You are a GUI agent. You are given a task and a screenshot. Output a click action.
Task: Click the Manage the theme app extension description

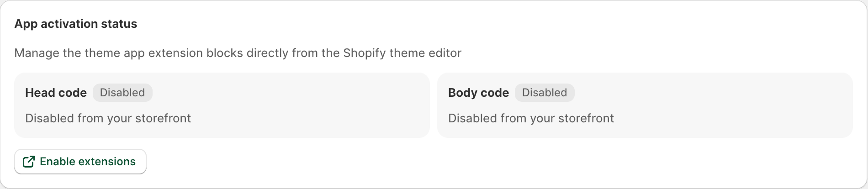pyautogui.click(x=238, y=53)
